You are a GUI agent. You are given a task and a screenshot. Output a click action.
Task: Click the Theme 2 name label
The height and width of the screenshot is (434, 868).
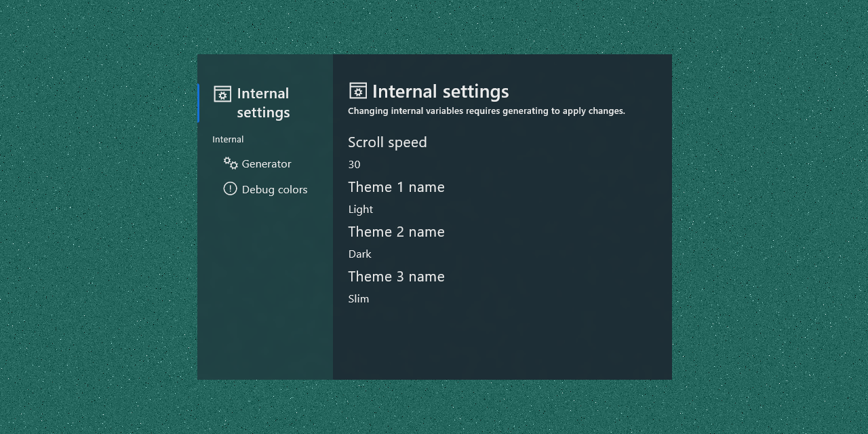click(396, 232)
